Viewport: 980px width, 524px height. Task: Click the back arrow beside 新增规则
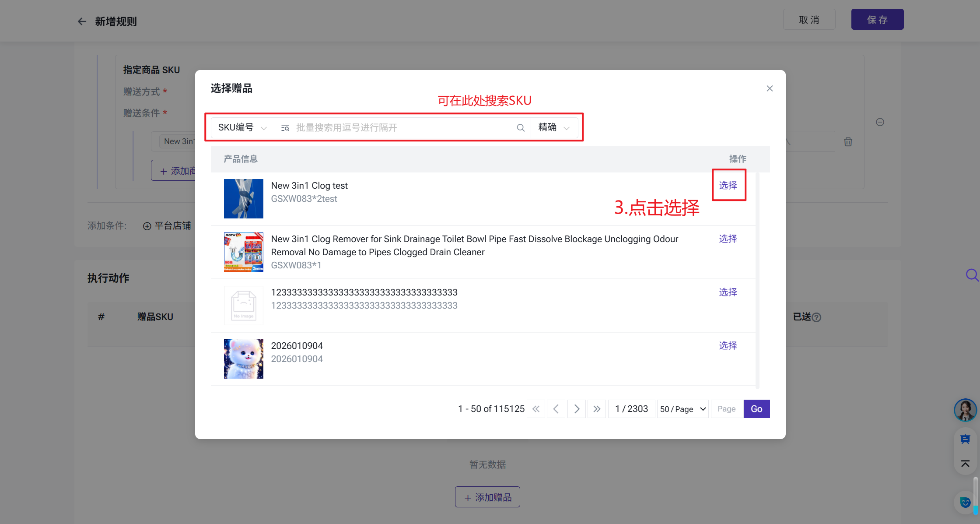(x=82, y=21)
